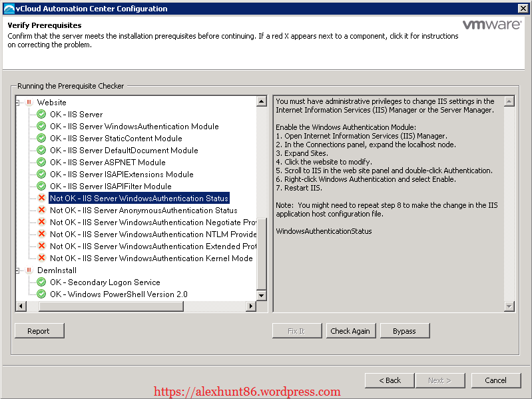532x399 pixels.
Task: Click red X icon for WindowsAuthentication NTLM
Action: pos(42,234)
